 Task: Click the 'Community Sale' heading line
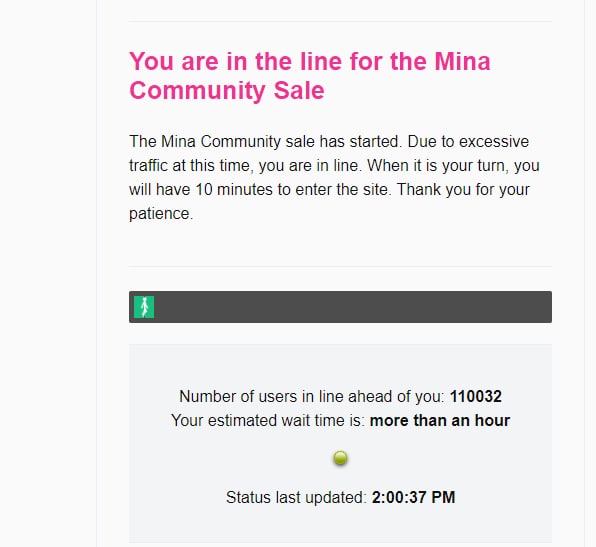pyautogui.click(x=227, y=90)
